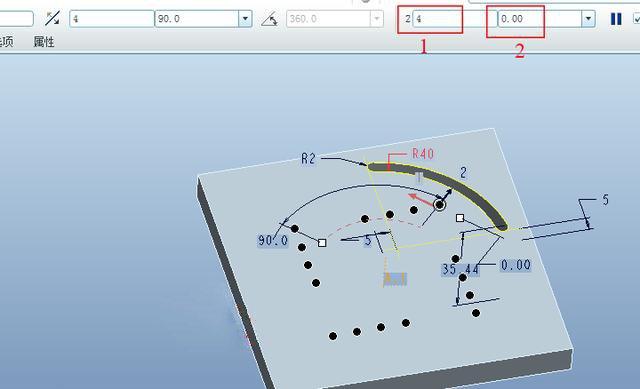The image size is (640, 389).
Task: Open the dropdown arrow of the 360.0 field
Action: coord(376,19)
